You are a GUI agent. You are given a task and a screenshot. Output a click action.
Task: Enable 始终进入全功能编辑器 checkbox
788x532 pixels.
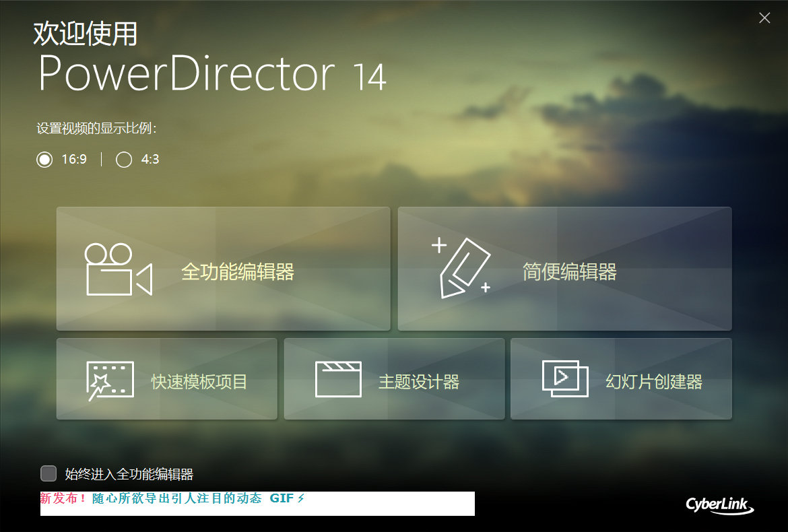[48, 473]
